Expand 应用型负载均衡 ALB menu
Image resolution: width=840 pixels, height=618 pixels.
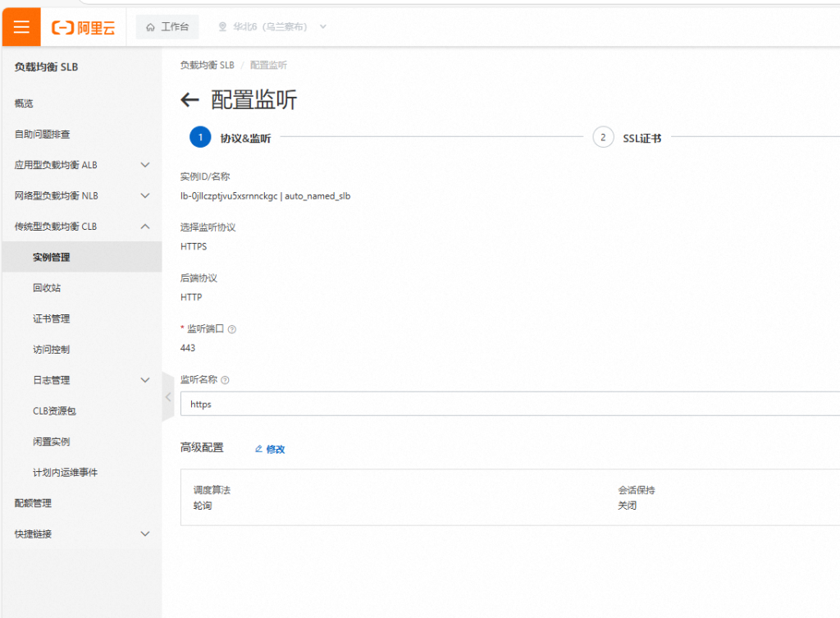pyautogui.click(x=145, y=165)
